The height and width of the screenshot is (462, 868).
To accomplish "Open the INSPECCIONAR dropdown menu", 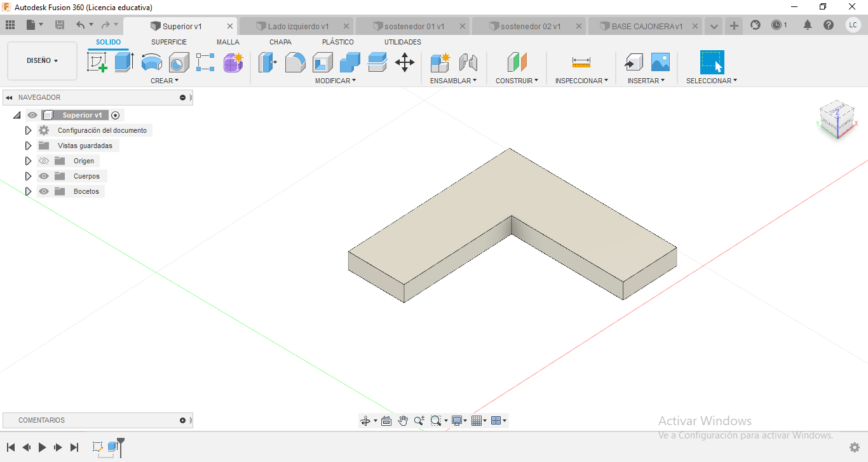I will pyautogui.click(x=581, y=81).
